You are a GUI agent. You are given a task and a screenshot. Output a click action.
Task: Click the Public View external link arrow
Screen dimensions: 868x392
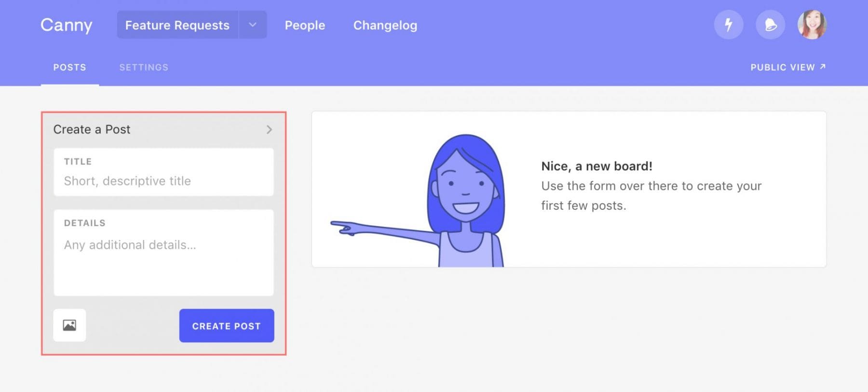822,67
